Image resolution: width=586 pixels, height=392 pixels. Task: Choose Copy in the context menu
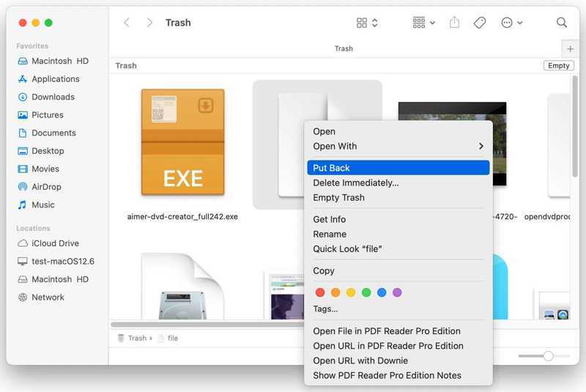coord(398,271)
